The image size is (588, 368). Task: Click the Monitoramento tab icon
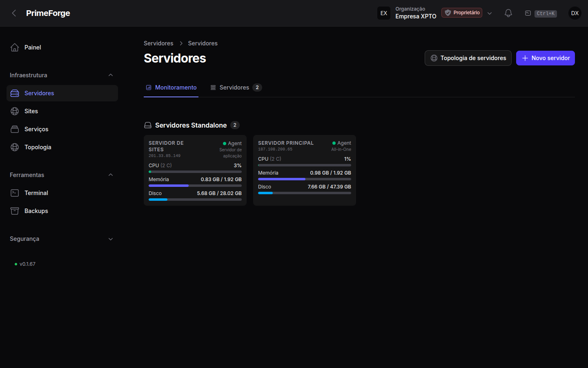pos(149,88)
